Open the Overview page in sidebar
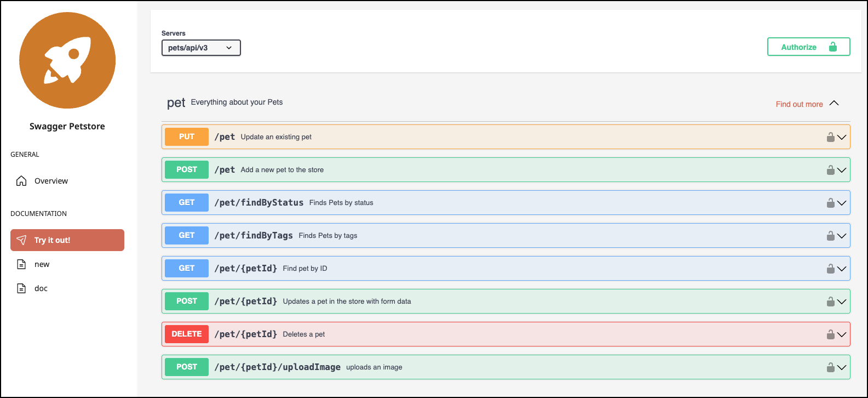This screenshot has width=868, height=398. [x=51, y=181]
